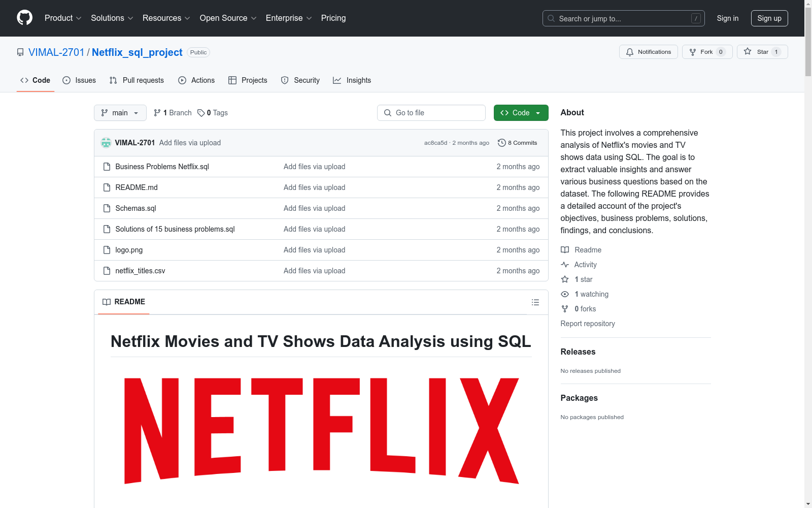Click the Netflix logo image in README
Screen dimensions: 812x508
pos(322,431)
